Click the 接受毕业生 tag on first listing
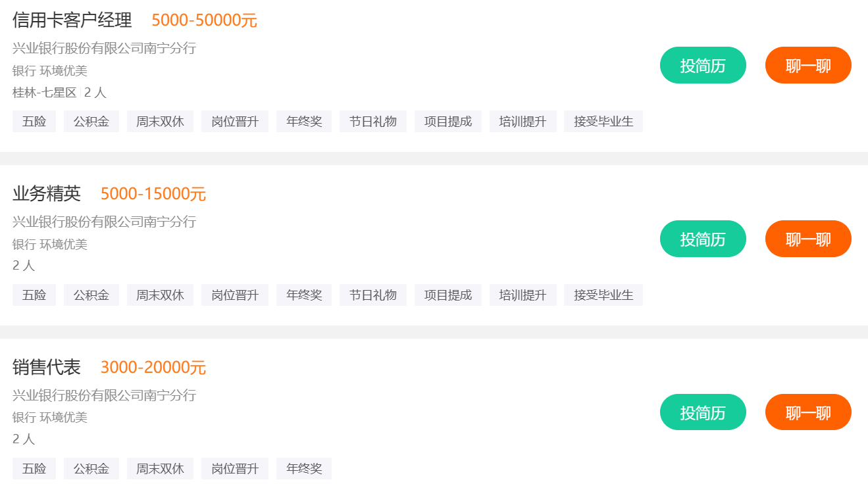868x484 pixels. [x=603, y=121]
